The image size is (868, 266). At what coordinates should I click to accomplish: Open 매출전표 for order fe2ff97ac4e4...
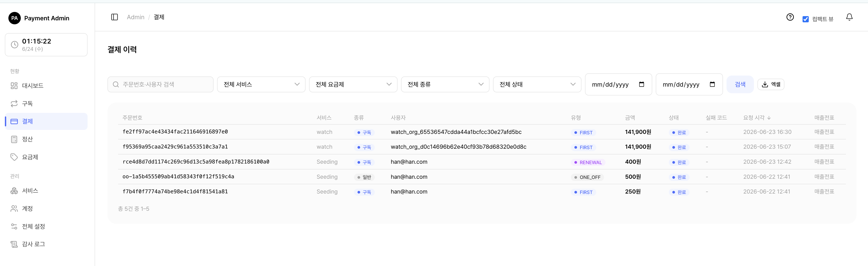pyautogui.click(x=824, y=132)
